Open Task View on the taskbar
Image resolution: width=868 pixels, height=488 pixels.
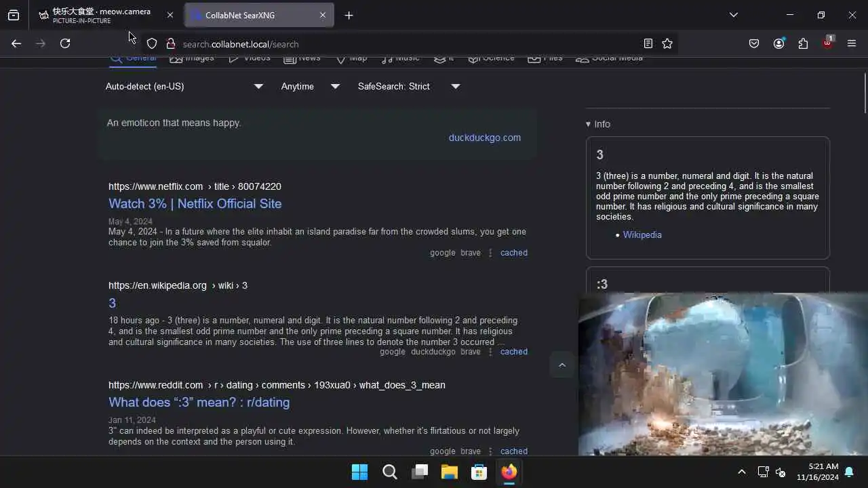(420, 472)
